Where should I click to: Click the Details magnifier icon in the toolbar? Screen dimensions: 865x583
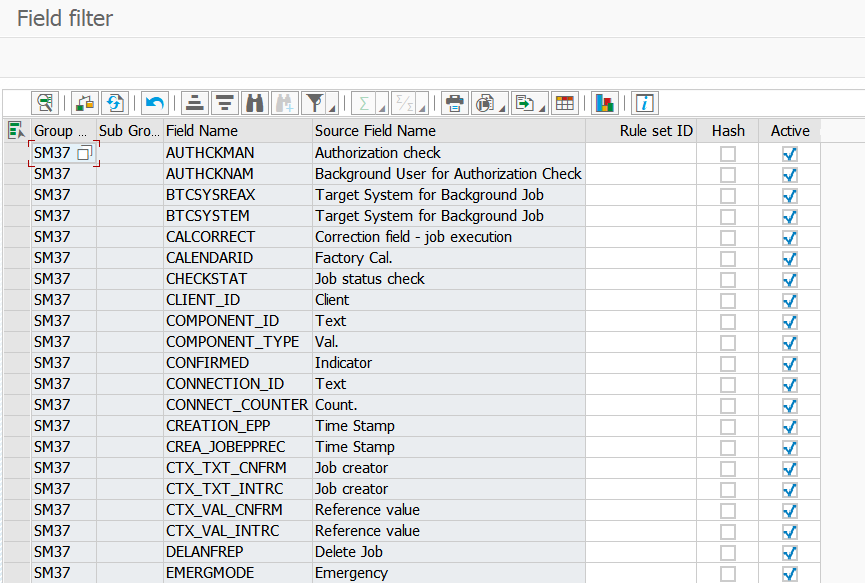(x=45, y=103)
